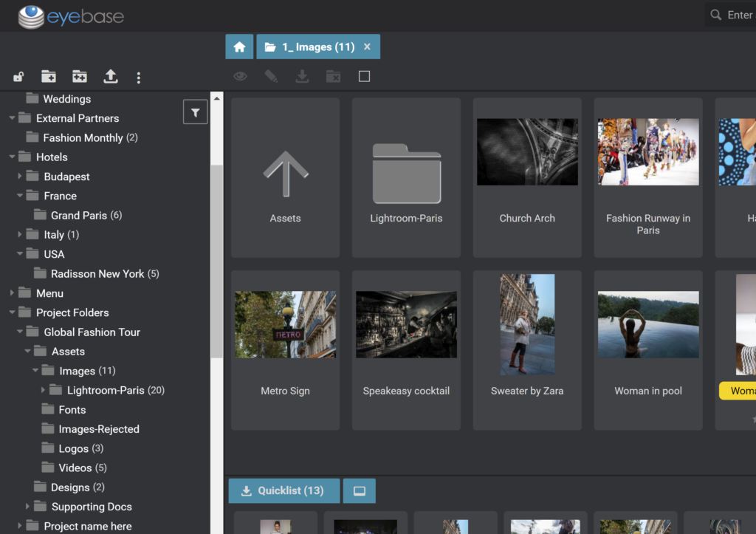The width and height of the screenshot is (756, 534).
Task: Click the unlock padlock icon in the toolbar
Action: [x=18, y=77]
